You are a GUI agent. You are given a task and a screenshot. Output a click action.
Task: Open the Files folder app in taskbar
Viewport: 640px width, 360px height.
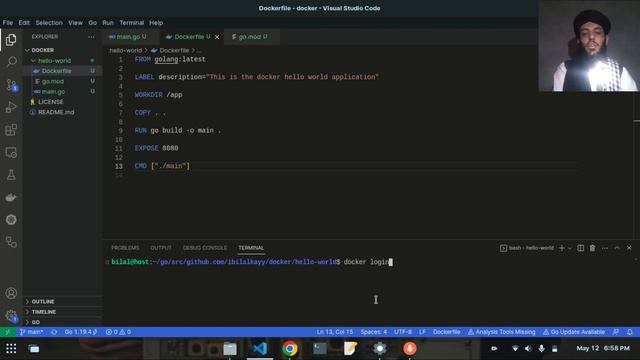tap(230, 349)
